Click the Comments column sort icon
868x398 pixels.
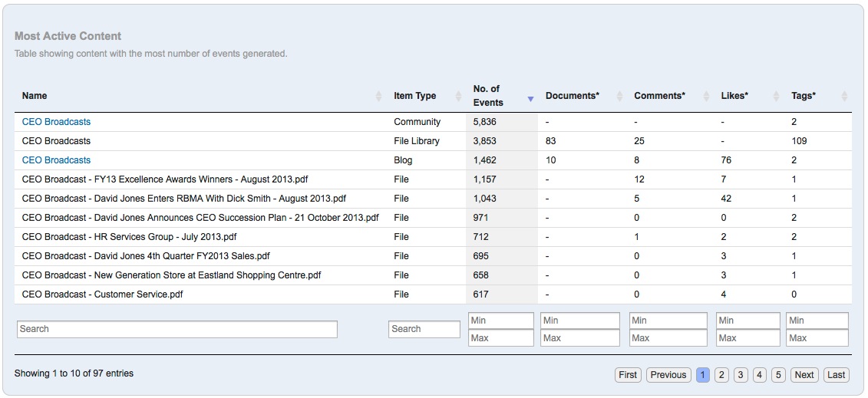pyautogui.click(x=705, y=96)
